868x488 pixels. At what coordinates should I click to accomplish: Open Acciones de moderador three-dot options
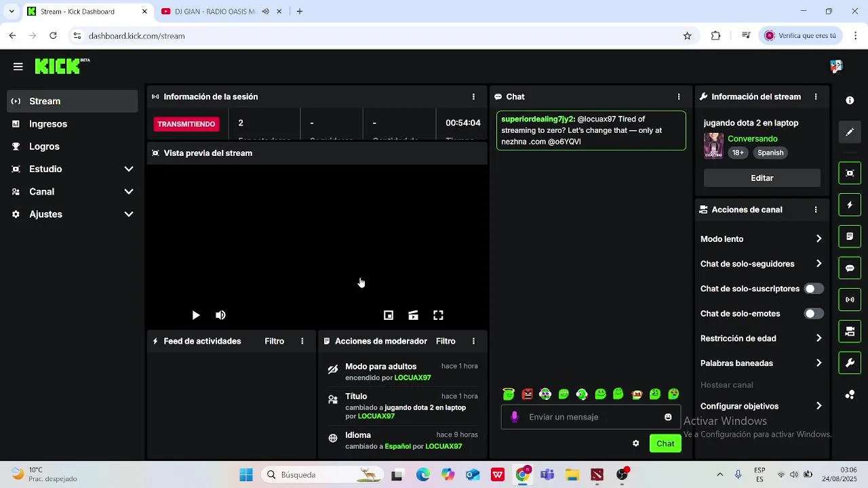coord(473,341)
